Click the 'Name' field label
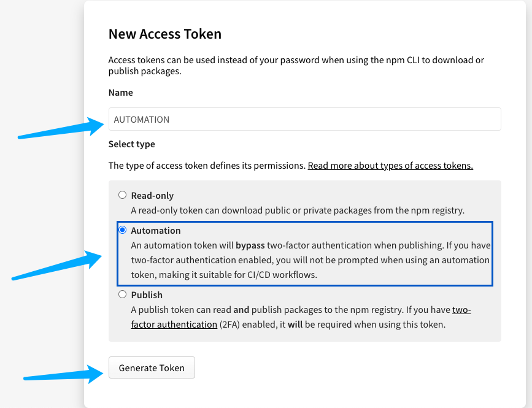Image resolution: width=532 pixels, height=408 pixels. (120, 93)
